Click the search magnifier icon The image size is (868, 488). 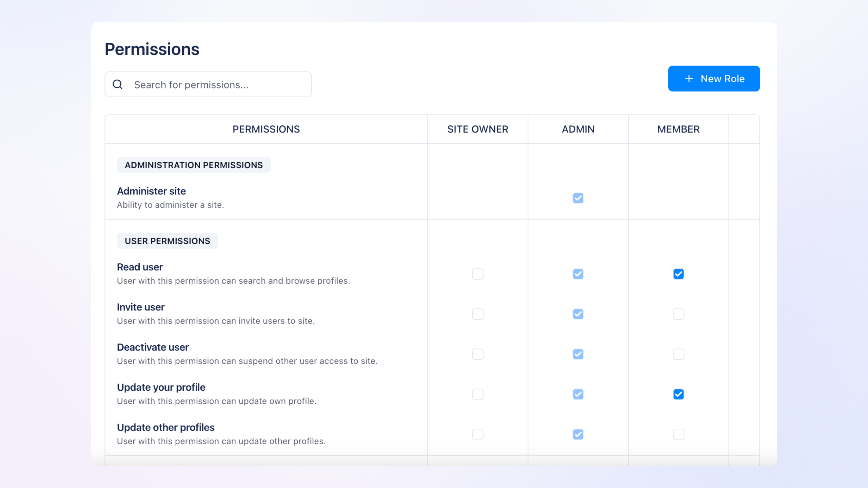(x=117, y=84)
